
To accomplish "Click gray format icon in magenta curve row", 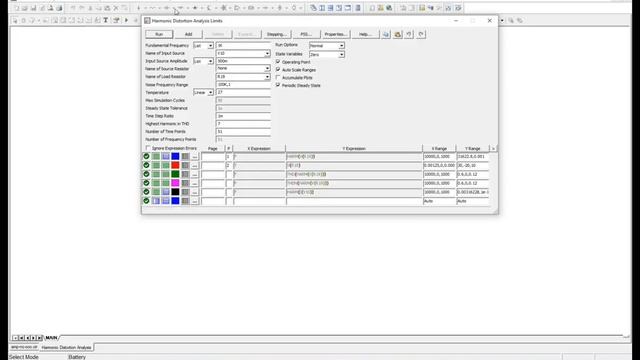I will (185, 183).
